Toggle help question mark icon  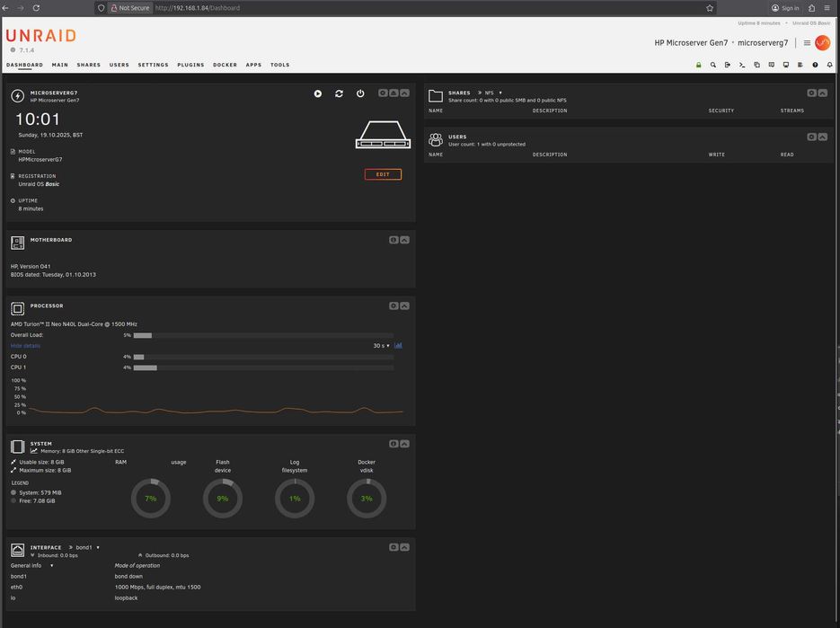(x=815, y=65)
